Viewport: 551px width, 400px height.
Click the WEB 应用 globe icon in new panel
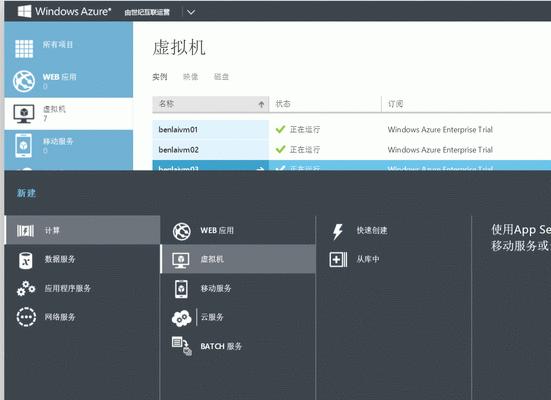point(182,232)
